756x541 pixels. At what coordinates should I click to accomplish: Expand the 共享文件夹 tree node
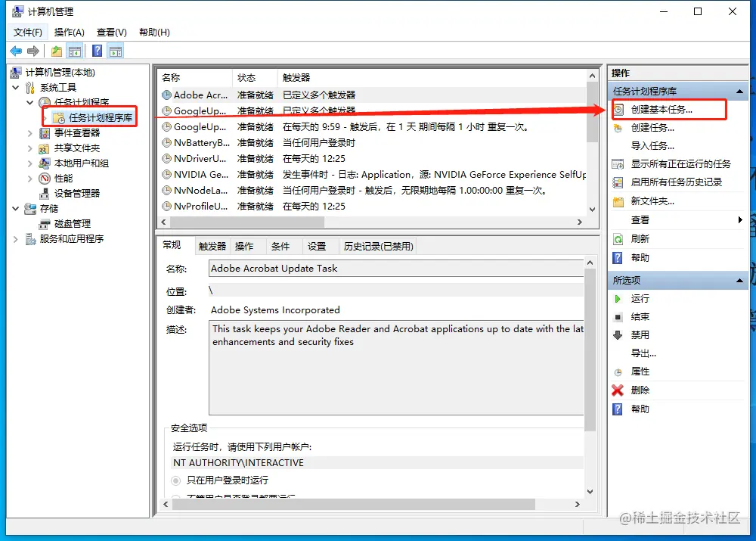coord(30,148)
